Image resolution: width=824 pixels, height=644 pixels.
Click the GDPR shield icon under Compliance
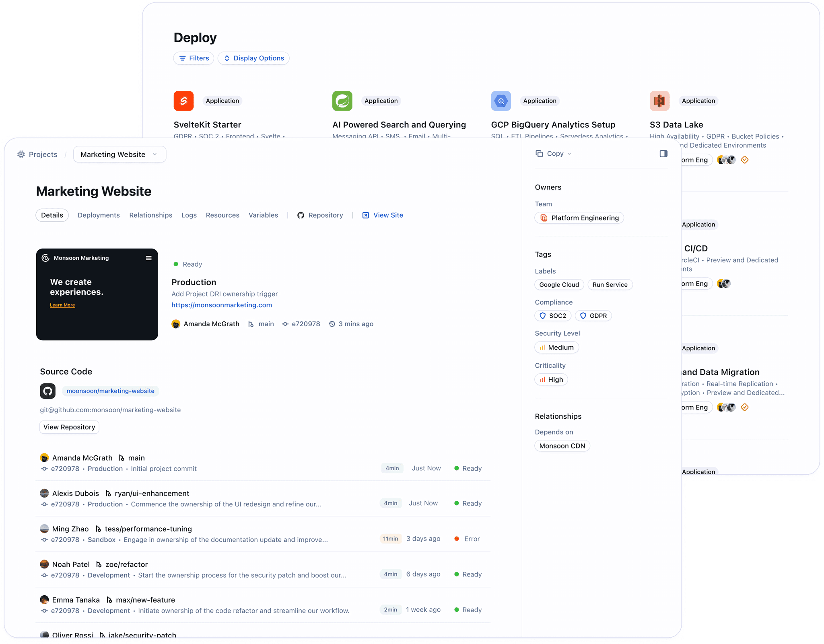(583, 315)
